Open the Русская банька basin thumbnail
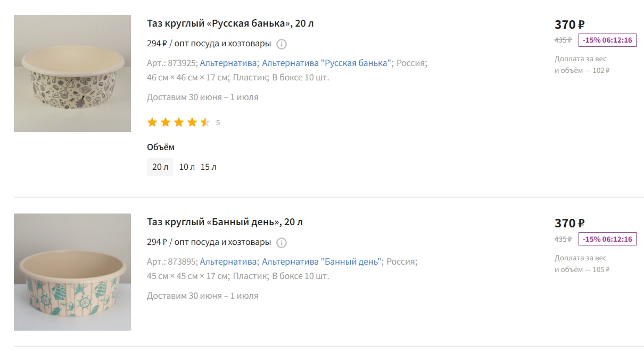The image size is (644, 353). [72, 73]
